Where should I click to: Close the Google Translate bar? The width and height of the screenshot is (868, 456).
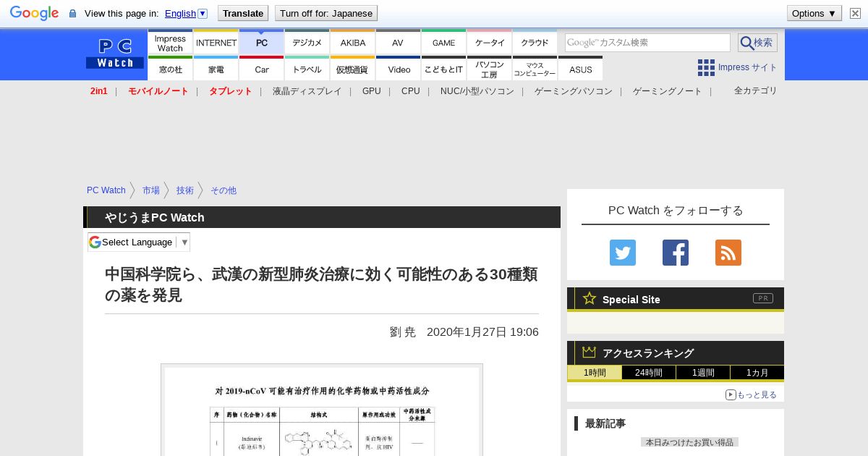pos(855,13)
